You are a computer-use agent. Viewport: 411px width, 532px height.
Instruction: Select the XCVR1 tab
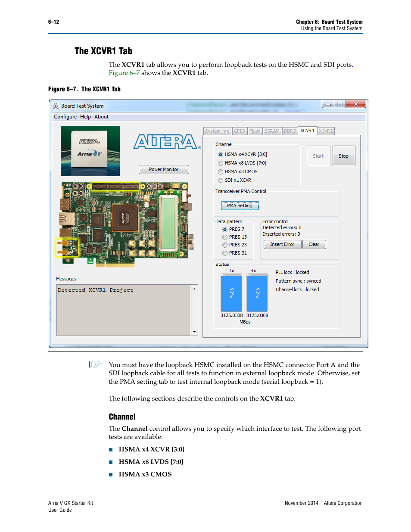coord(307,131)
